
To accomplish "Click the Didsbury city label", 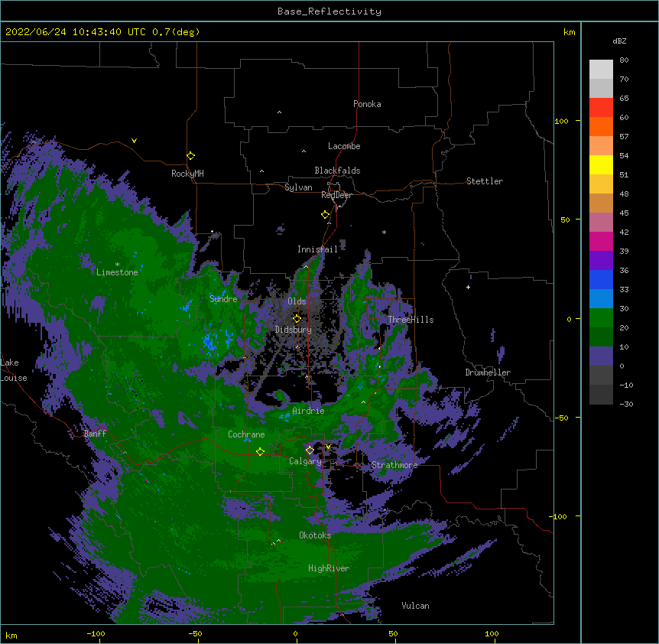I will (x=294, y=330).
